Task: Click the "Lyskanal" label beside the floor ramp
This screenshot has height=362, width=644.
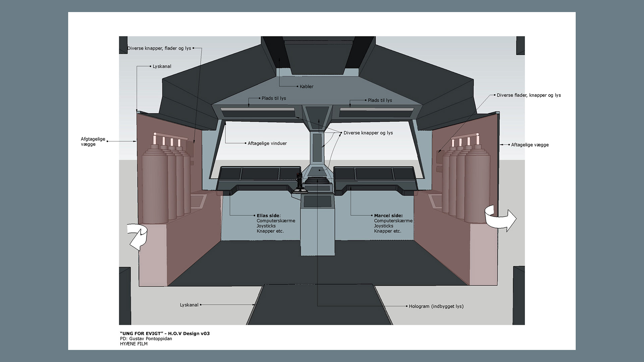Action: [189, 305]
